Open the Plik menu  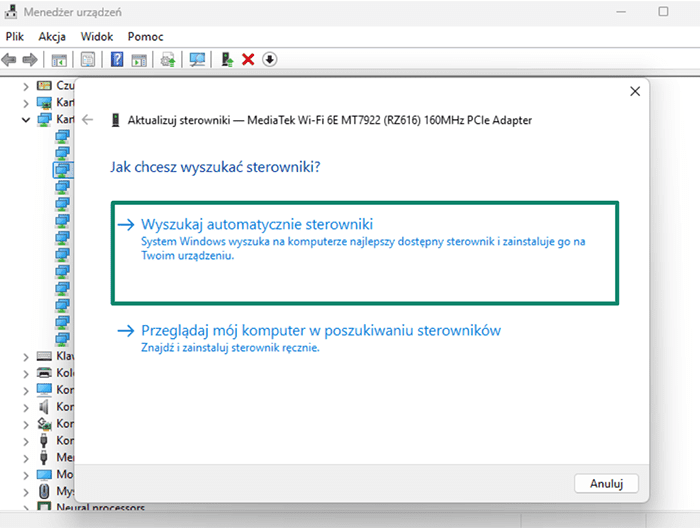pos(15,37)
